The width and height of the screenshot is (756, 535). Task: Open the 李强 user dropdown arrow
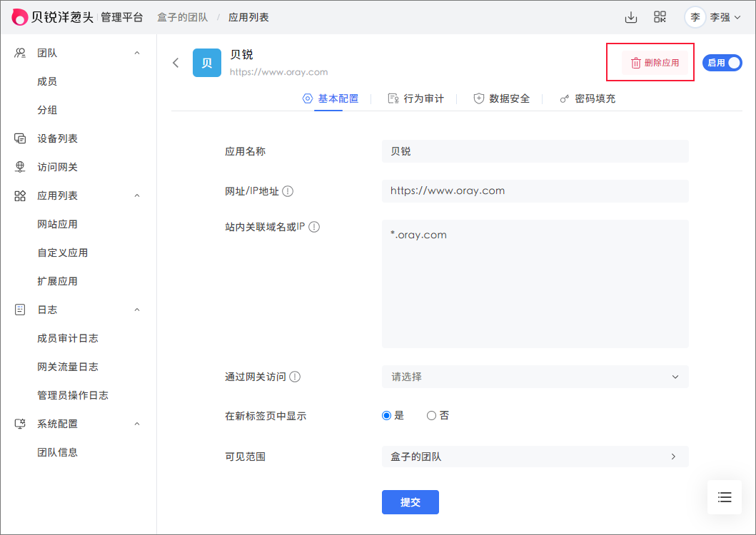(x=737, y=17)
